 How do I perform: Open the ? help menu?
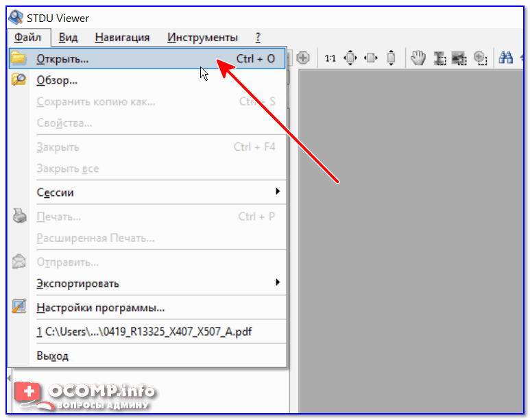[258, 37]
